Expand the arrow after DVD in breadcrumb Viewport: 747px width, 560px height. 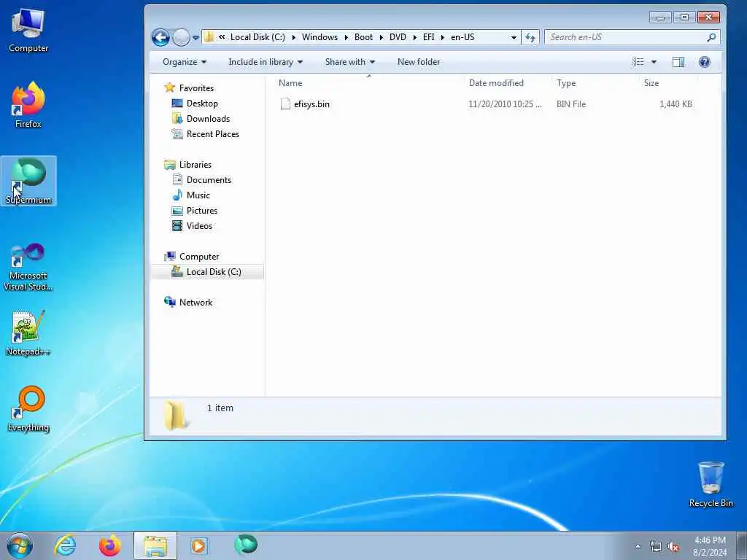(x=415, y=37)
